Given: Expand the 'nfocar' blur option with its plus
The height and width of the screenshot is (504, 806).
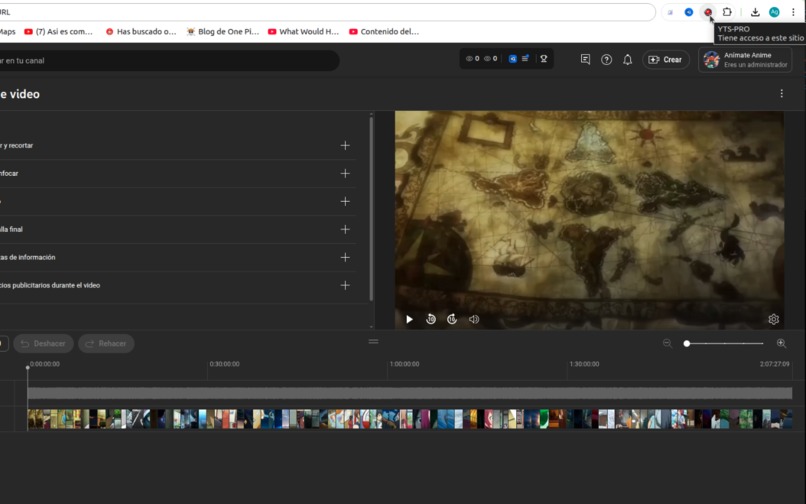Looking at the screenshot, I should [x=345, y=173].
